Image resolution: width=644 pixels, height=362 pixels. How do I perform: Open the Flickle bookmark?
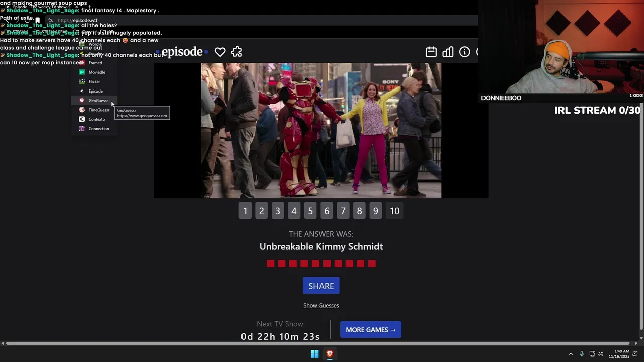click(x=95, y=81)
